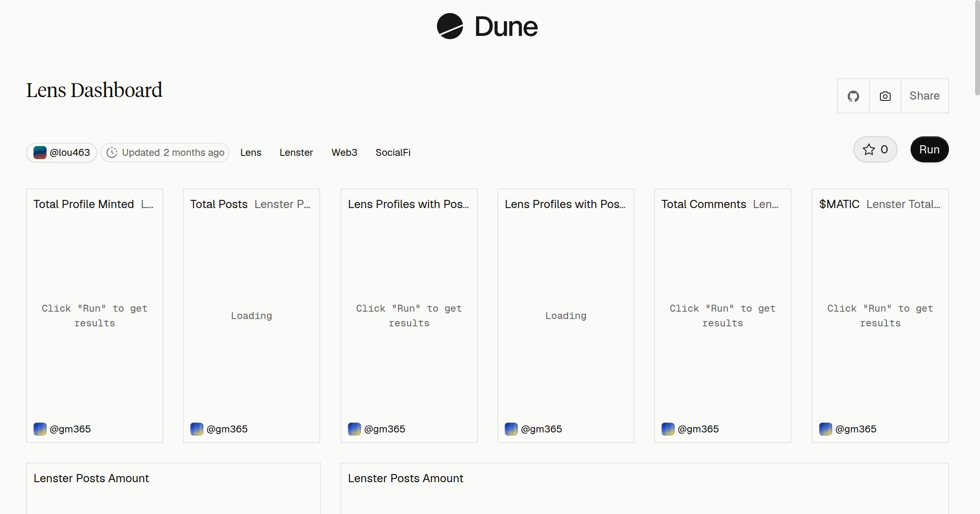
Task: Click the 'Updated 2 months ago' badge
Action: (165, 153)
